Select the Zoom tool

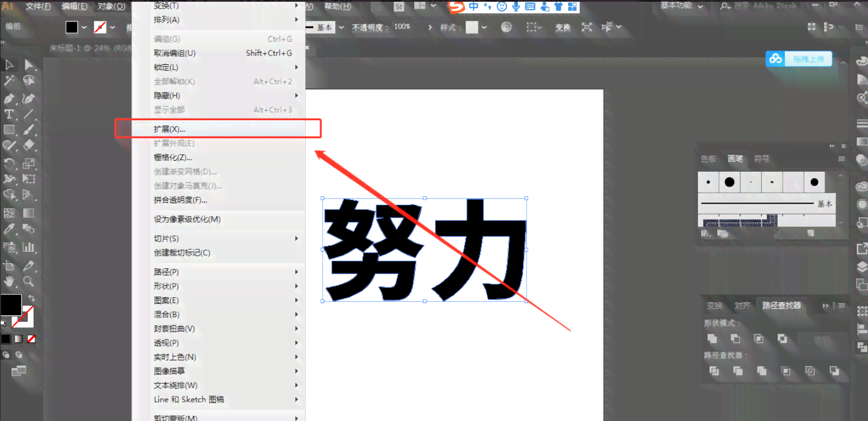(29, 282)
